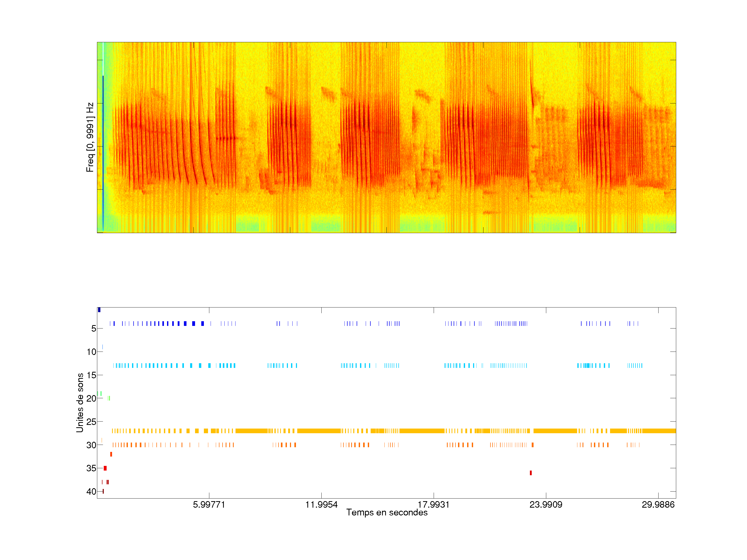
Task: Click the dark blue block at top-left of lower plot
Action: pos(99,310)
